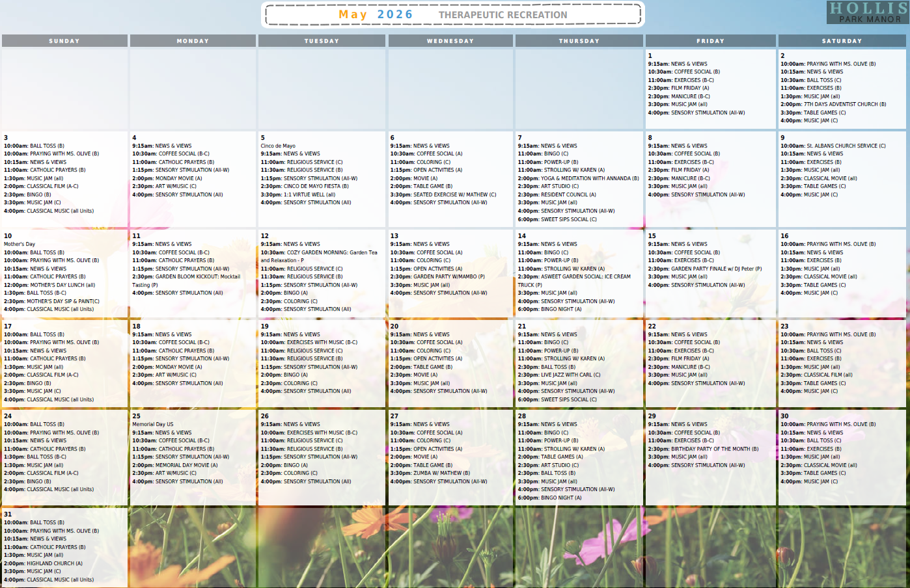Click "FILM FRIDAY (A)" on May 1
Screen dimensions: 910x588
(690, 88)
